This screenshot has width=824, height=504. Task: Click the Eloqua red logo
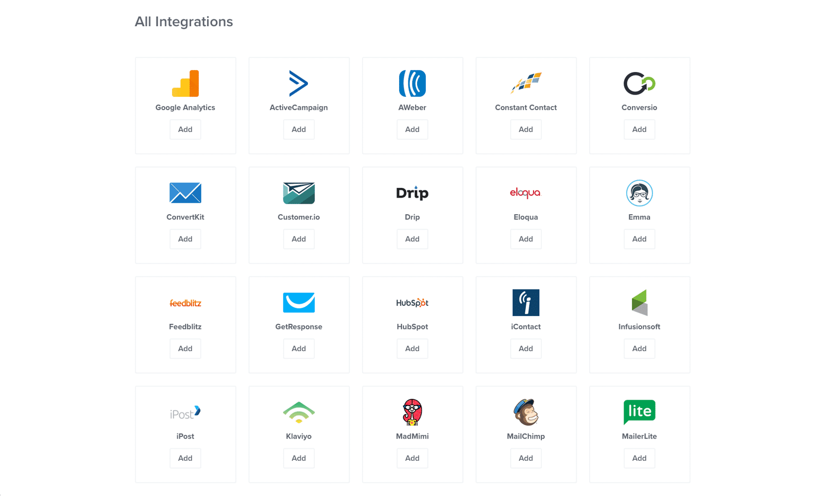[526, 193]
